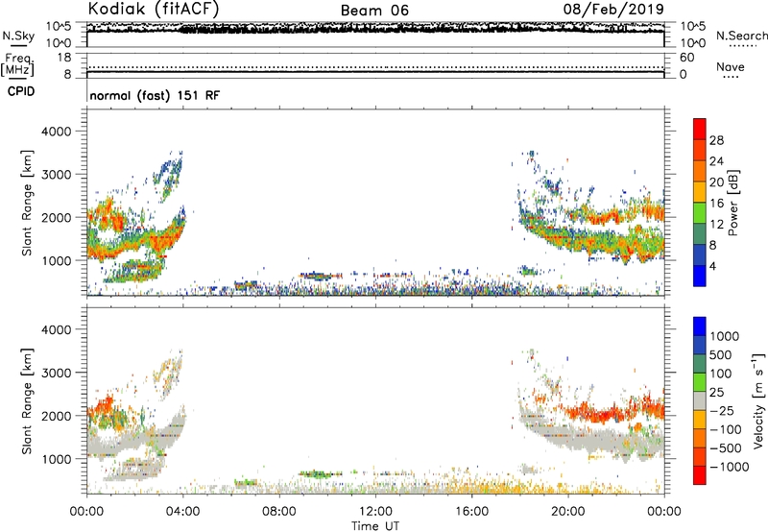The height and width of the screenshot is (532, 768).
Task: Click the "00:00" label at end of time axis
Action: [663, 512]
